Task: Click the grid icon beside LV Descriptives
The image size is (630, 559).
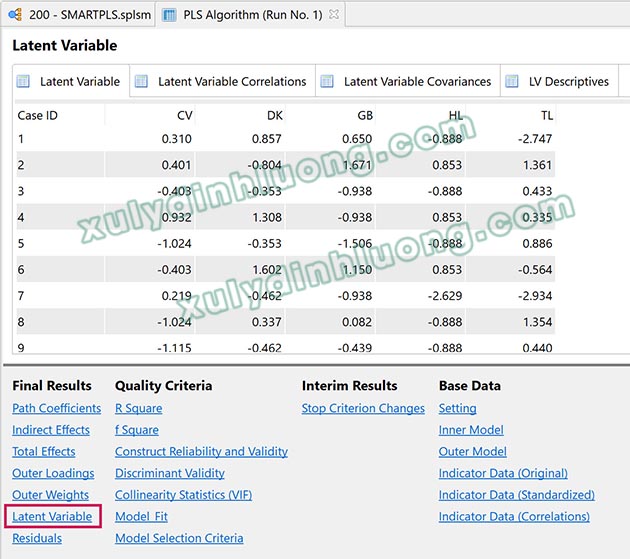Action: point(511,81)
